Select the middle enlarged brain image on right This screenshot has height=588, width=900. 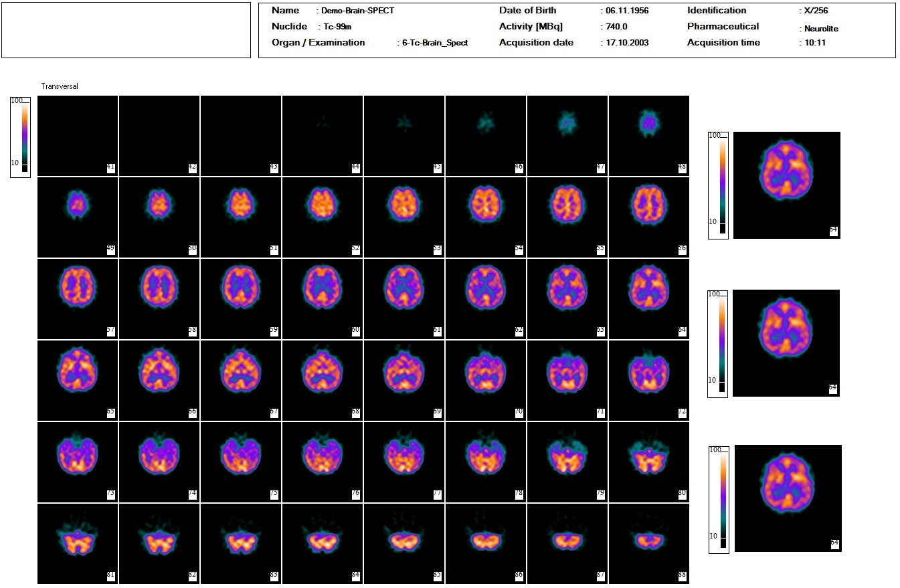point(786,342)
